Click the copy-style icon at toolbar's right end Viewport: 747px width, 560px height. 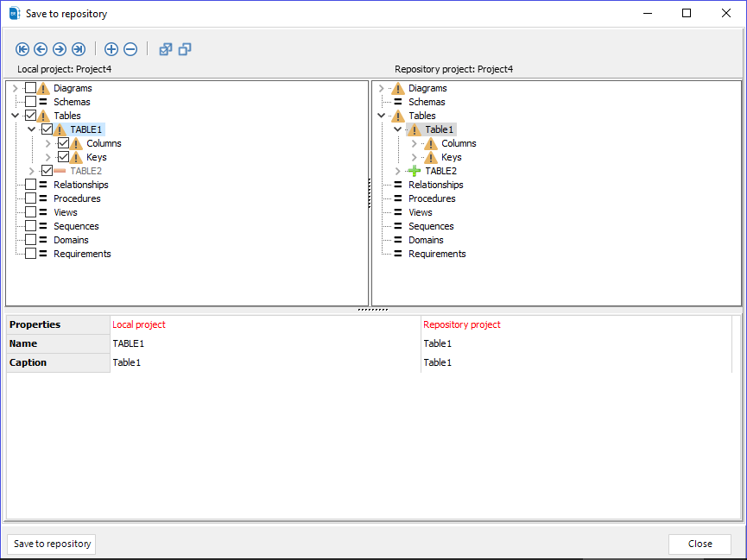[184, 49]
